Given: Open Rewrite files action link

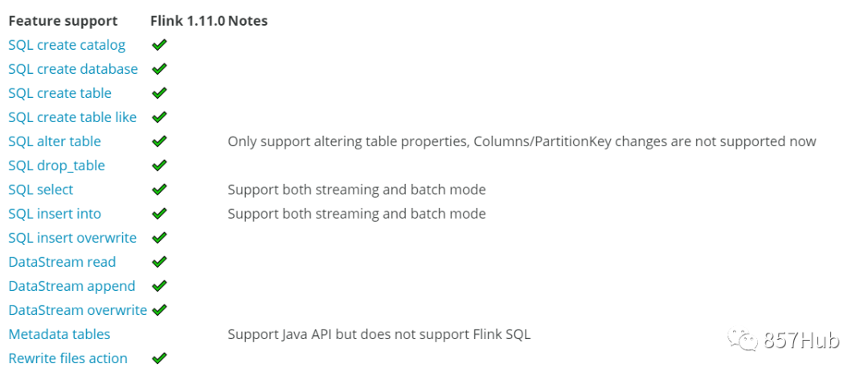Looking at the screenshot, I should point(68,358).
